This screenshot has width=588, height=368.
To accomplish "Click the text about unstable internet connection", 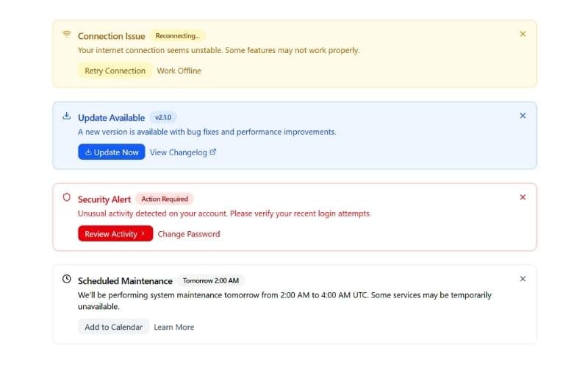I will click(218, 50).
